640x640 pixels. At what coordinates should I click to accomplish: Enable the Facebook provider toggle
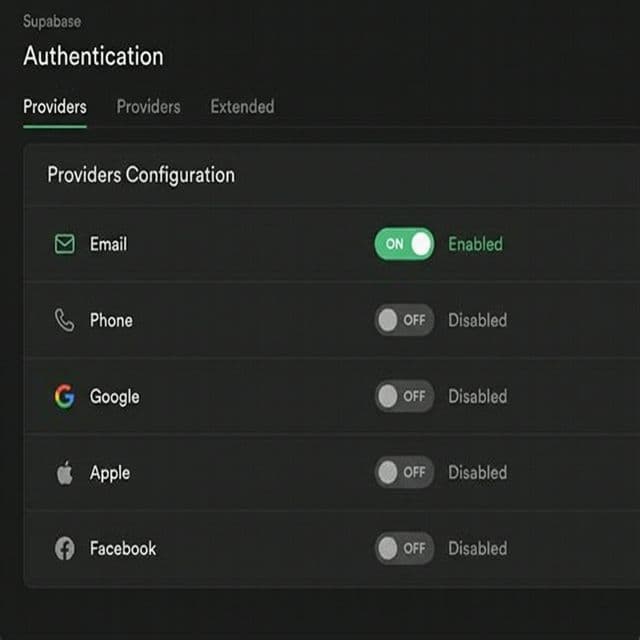point(404,548)
